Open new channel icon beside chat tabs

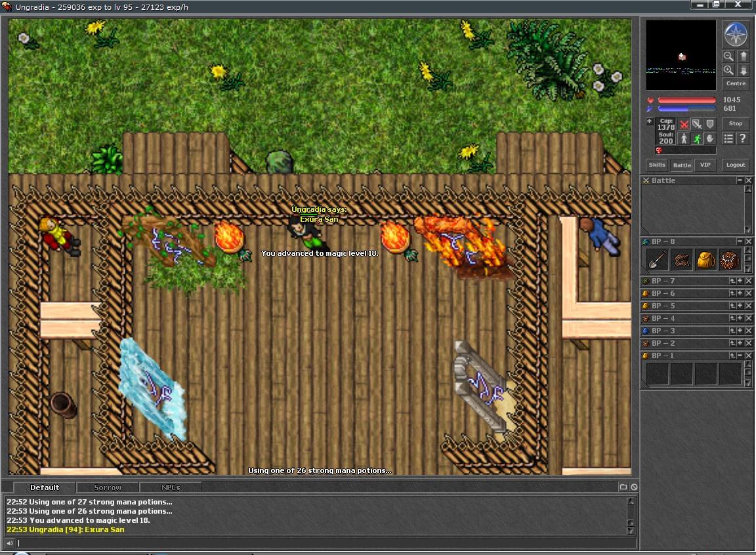[x=623, y=487]
